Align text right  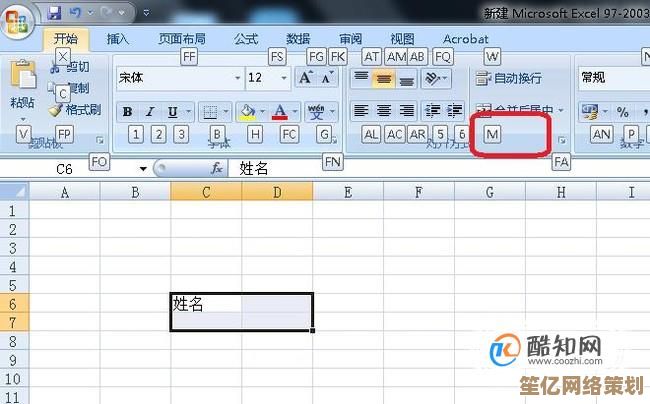[x=407, y=111]
